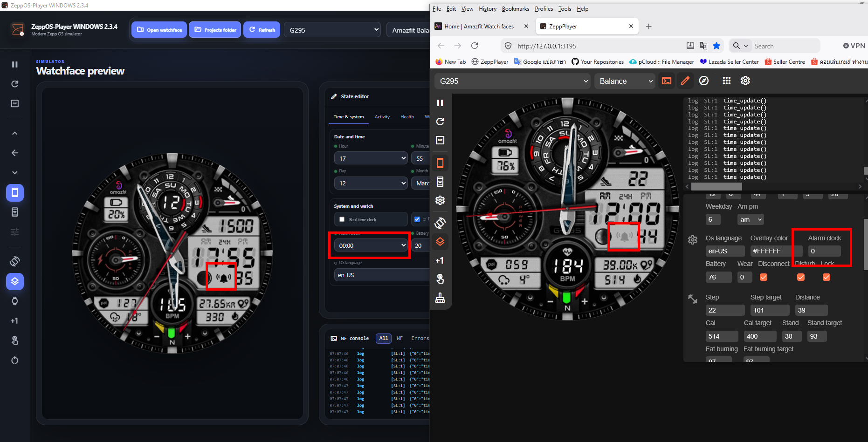
Task: Select the Errors filter in WF console
Action: tap(420, 338)
